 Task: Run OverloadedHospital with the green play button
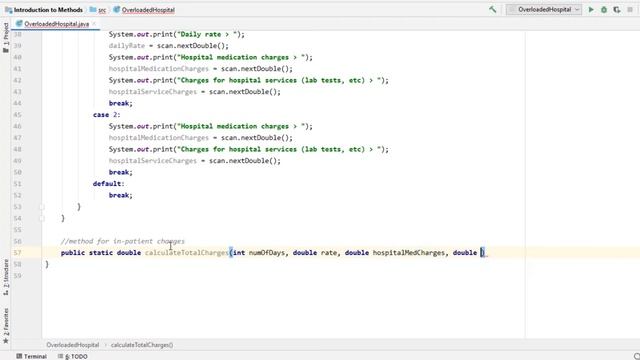[x=591, y=9]
